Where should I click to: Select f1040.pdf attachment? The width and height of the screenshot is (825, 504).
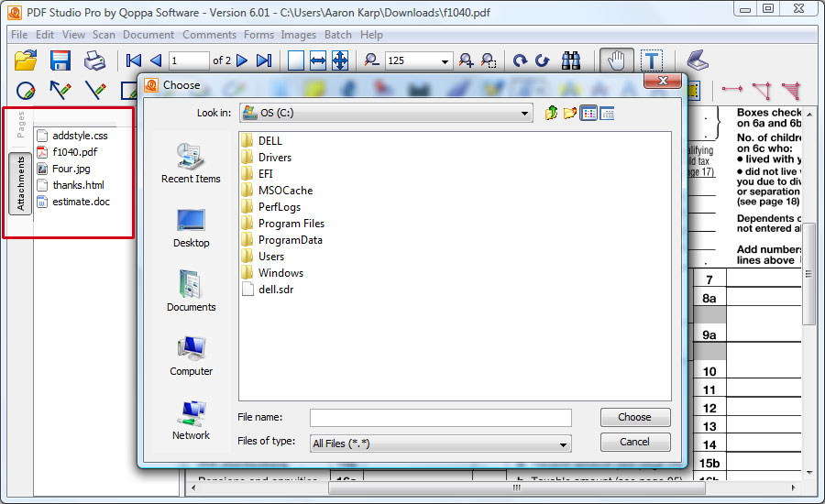[67, 152]
